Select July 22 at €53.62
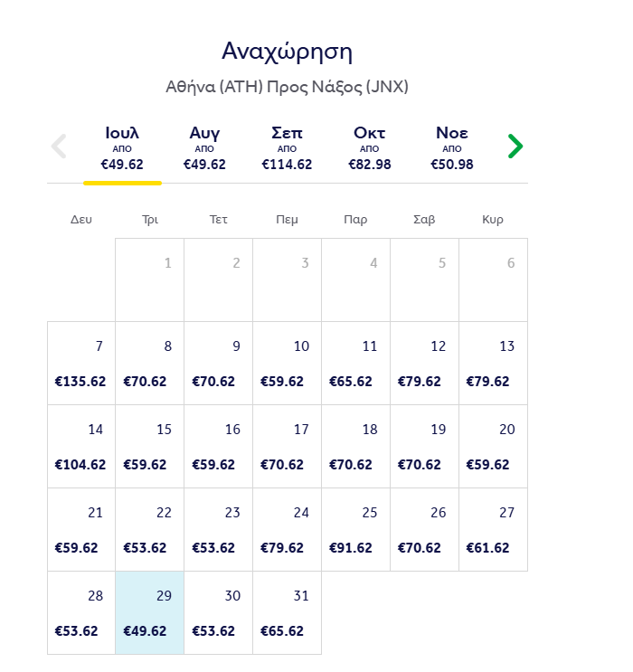 click(150, 529)
